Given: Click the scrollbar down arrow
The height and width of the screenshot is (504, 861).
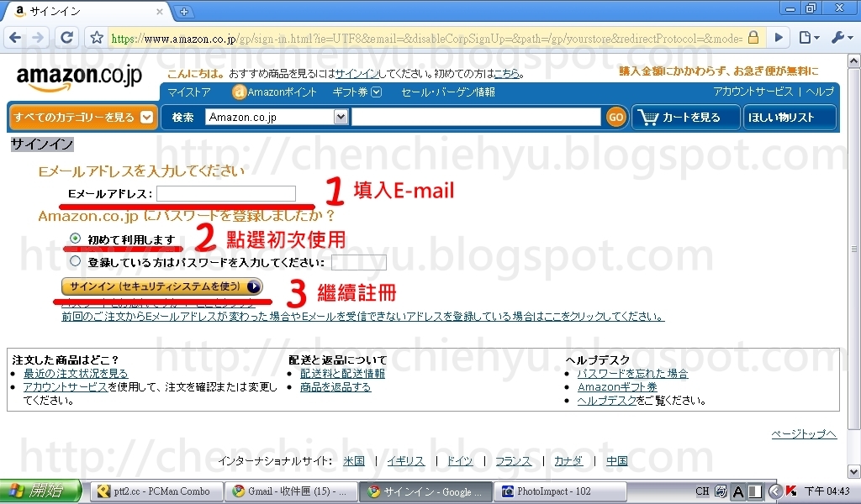Looking at the screenshot, I should pyautogui.click(x=854, y=471).
